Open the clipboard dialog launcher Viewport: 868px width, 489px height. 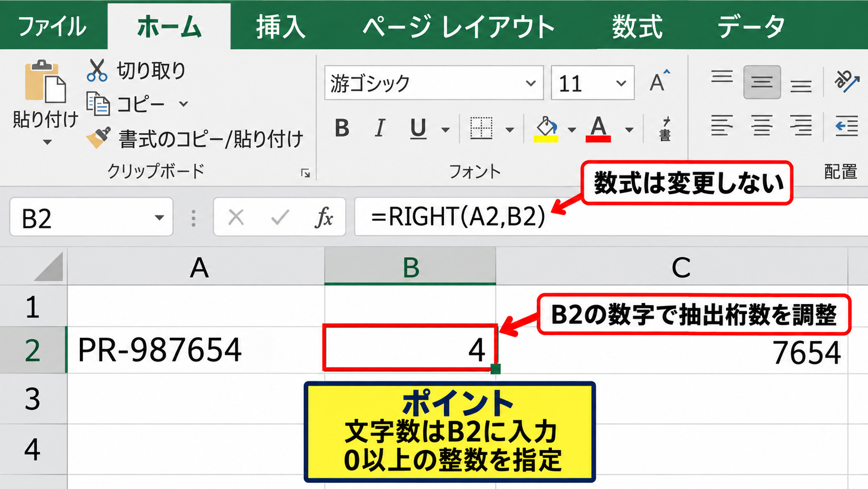point(305,173)
